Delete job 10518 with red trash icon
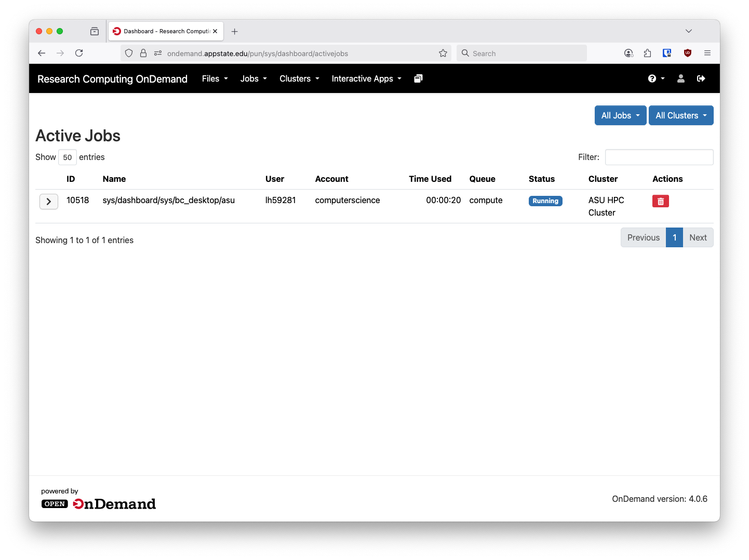Image resolution: width=749 pixels, height=560 pixels. click(660, 201)
